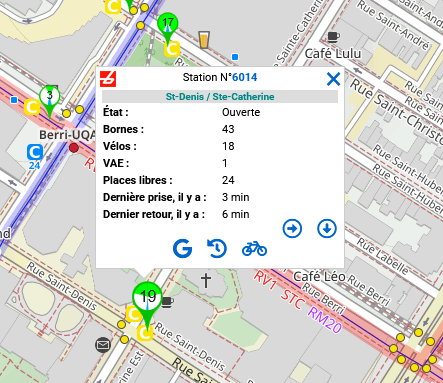Click the St-Denis / Ste-Catherine station name

220,97
